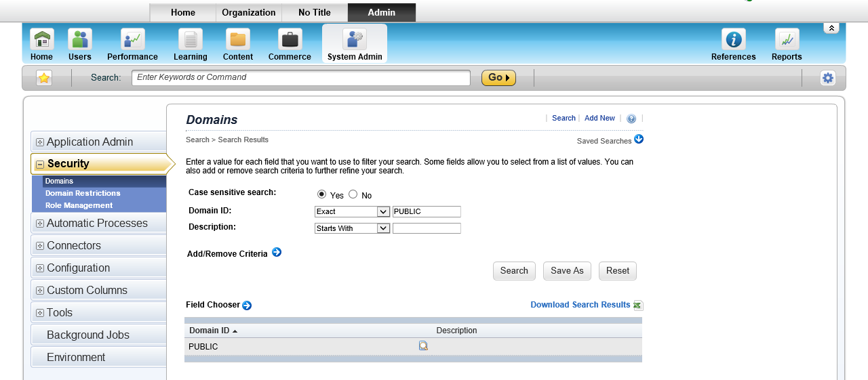Viewport: 868px width, 380px height.
Task: Open the Users module icon
Action: (x=80, y=39)
